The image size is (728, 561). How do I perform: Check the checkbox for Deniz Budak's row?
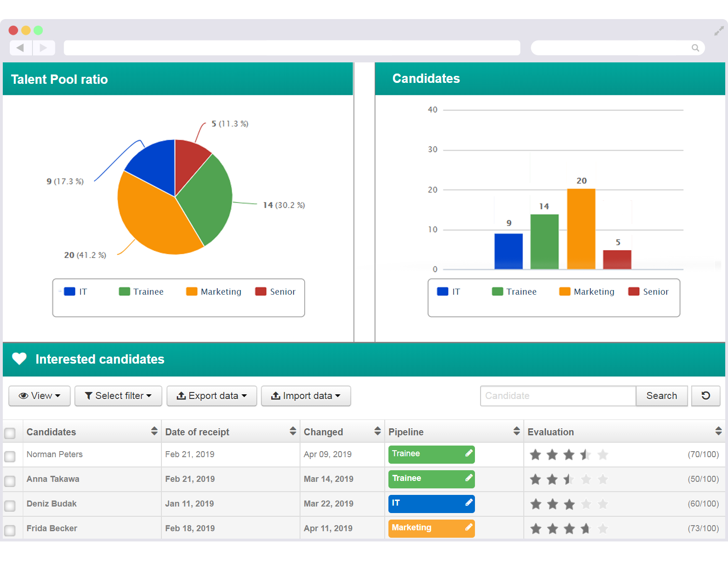pos(10,504)
